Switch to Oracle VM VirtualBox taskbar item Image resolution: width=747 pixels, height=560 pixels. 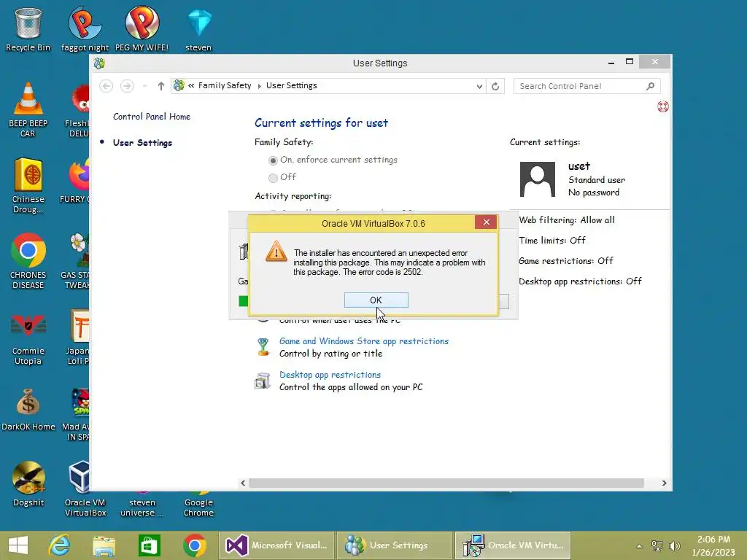513,545
